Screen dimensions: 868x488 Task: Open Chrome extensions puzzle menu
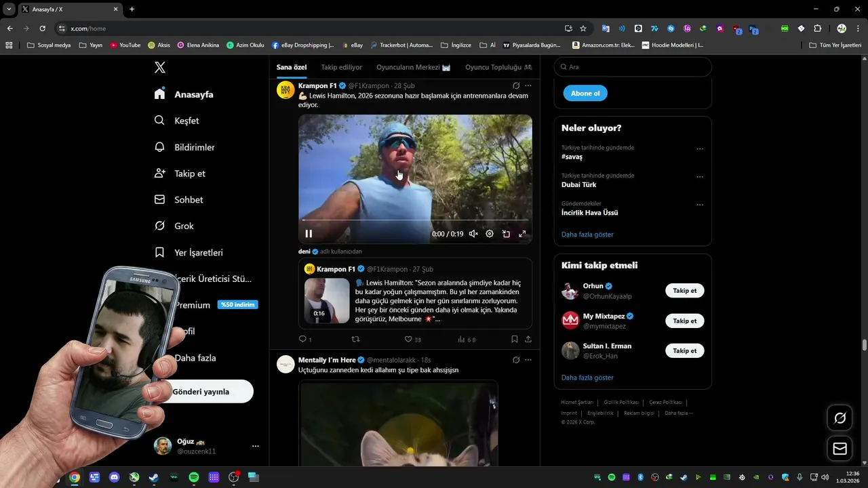pyautogui.click(x=817, y=28)
